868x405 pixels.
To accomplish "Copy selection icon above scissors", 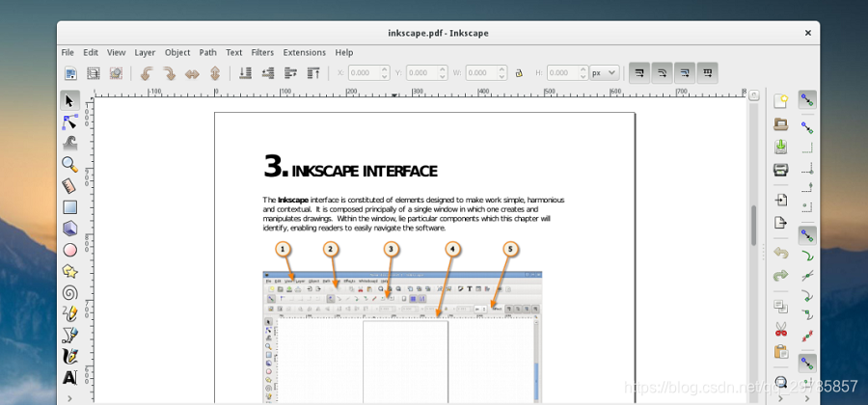I will point(780,306).
